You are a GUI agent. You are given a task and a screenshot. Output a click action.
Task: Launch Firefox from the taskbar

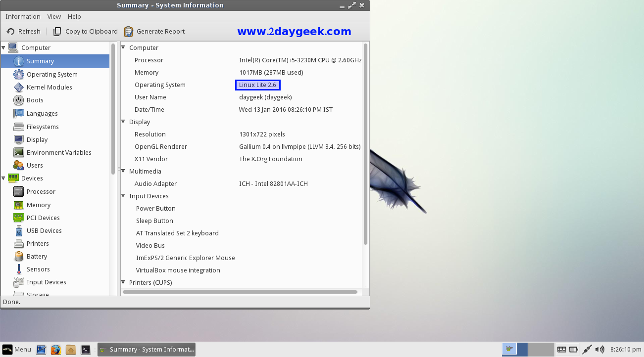pos(56,350)
